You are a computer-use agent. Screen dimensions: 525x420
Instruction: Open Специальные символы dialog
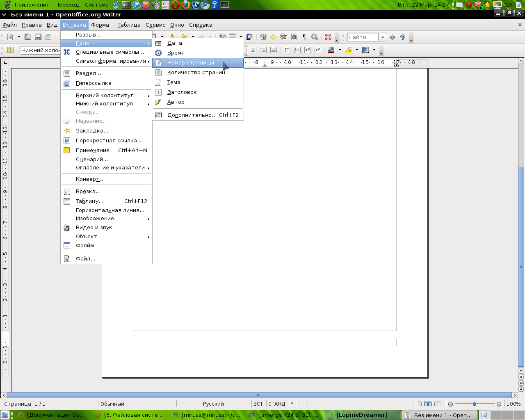pyautogui.click(x=106, y=52)
